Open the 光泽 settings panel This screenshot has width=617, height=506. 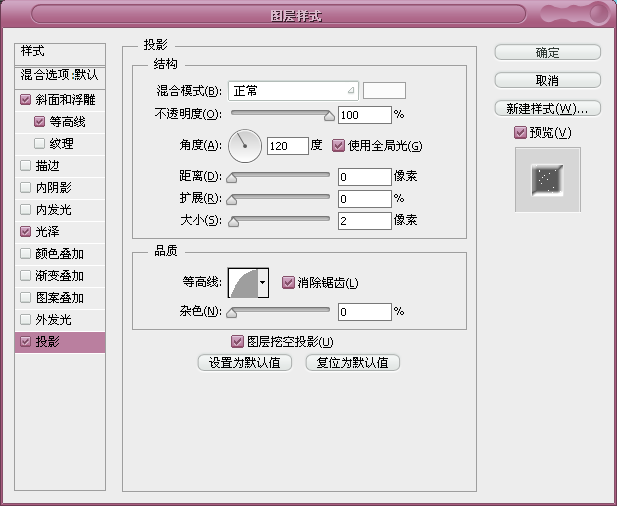pyautogui.click(x=48, y=232)
